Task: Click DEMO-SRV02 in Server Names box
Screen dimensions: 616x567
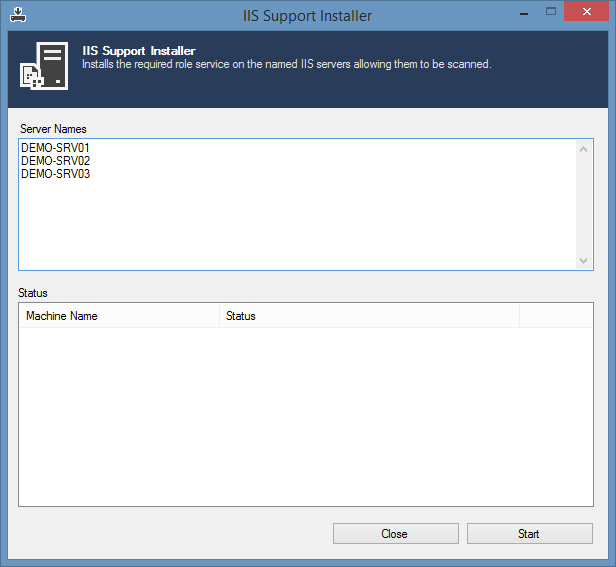Action: [55, 161]
